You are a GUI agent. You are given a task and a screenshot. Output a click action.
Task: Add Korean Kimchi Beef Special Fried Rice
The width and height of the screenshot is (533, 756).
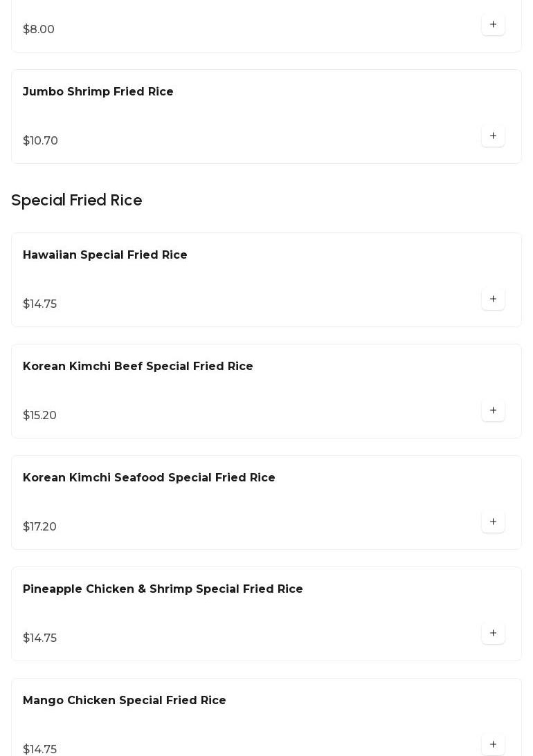click(493, 411)
